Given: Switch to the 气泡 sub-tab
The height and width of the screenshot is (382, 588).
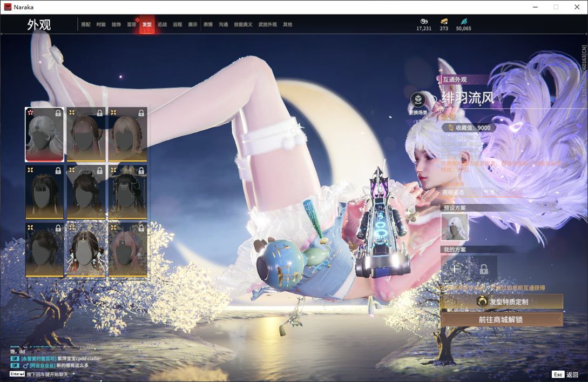Looking at the screenshot, I should point(489,192).
